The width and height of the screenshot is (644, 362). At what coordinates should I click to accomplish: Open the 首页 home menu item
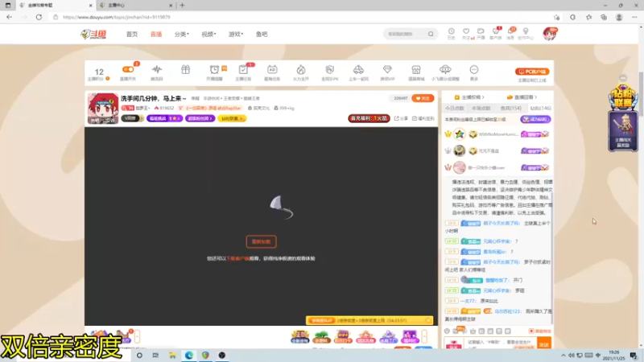tap(132, 34)
